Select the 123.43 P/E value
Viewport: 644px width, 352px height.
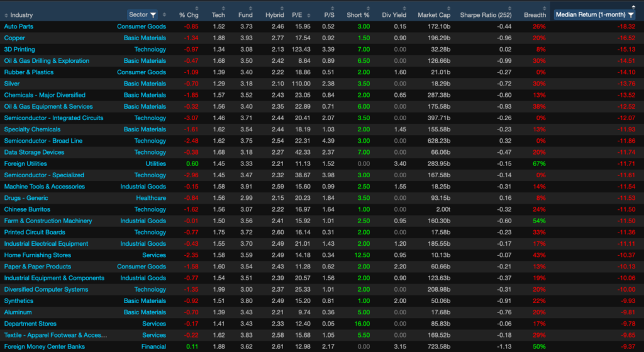301,49
